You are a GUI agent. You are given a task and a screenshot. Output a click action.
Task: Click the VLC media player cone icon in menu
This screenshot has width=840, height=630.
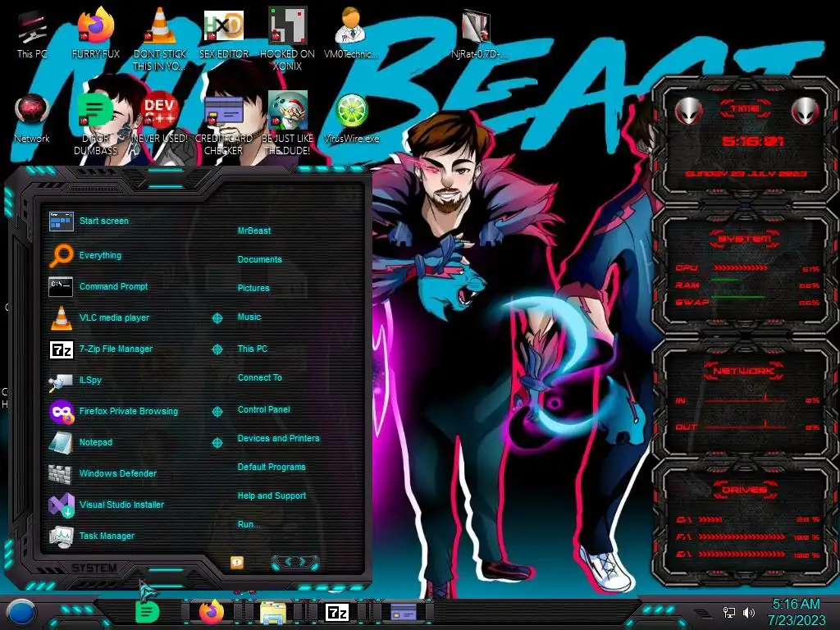(61, 317)
